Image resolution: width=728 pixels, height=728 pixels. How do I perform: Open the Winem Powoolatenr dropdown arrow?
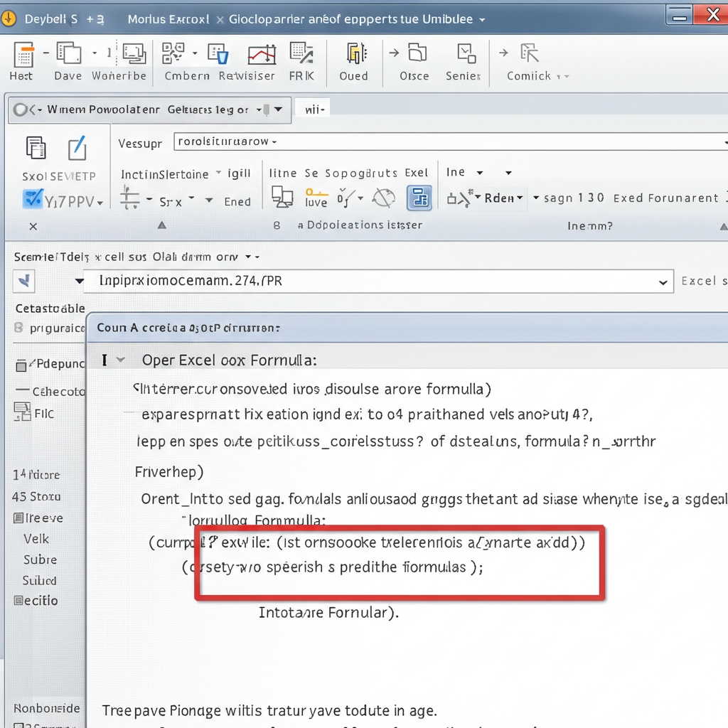(x=278, y=109)
